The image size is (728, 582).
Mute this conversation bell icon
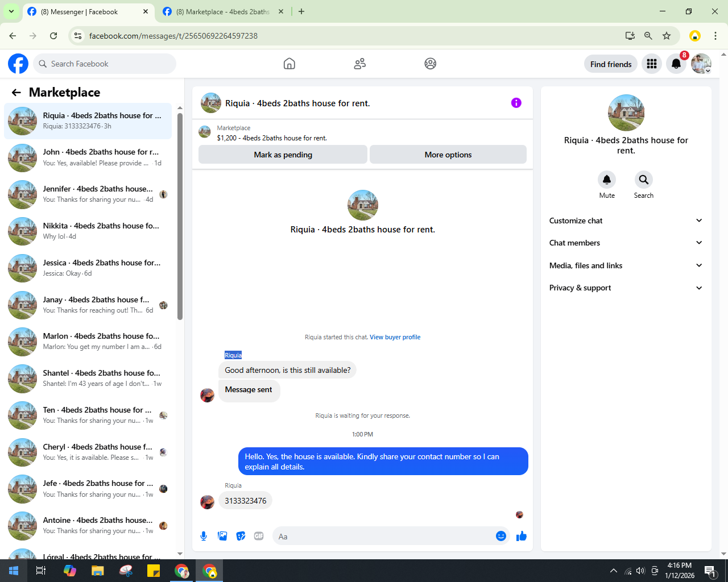tap(607, 180)
